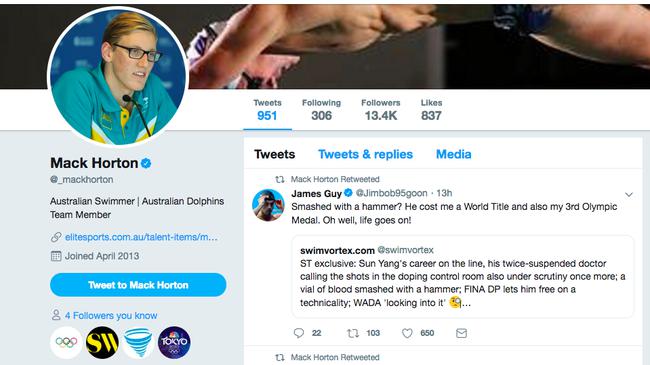This screenshot has height=365, width=650.
Task: Open the Olympic rings follower avatar
Action: (66, 342)
